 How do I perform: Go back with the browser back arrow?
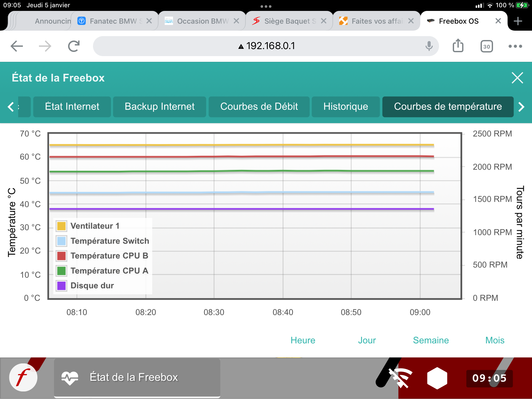[x=17, y=46]
